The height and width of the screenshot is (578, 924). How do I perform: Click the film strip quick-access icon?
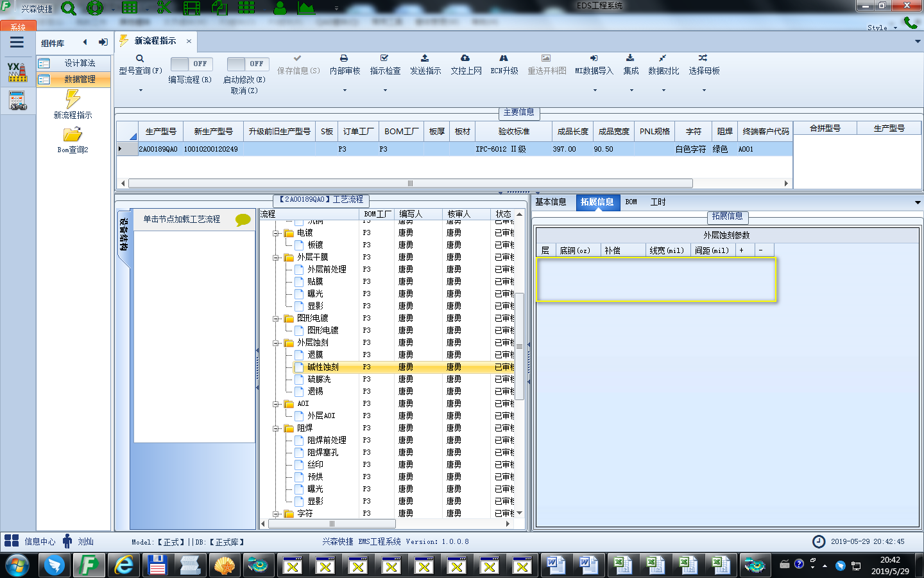(191, 8)
